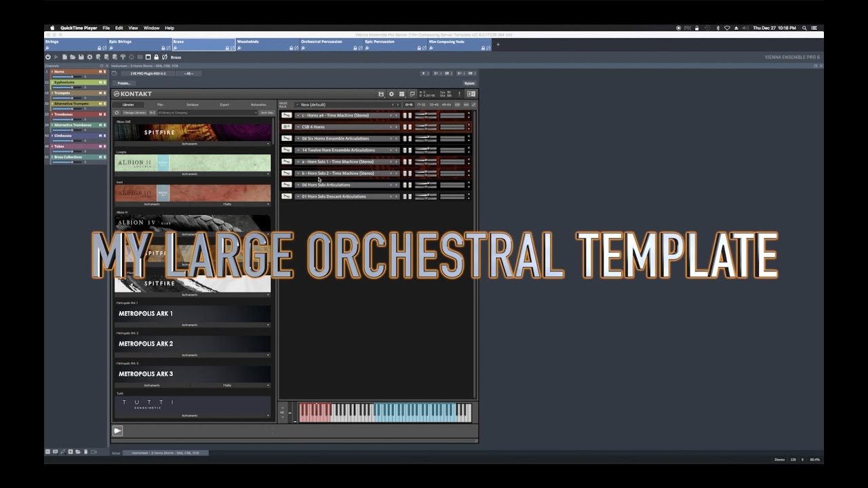The height and width of the screenshot is (488, 868).
Task: Click the Manage Libraries button
Action: click(x=134, y=113)
